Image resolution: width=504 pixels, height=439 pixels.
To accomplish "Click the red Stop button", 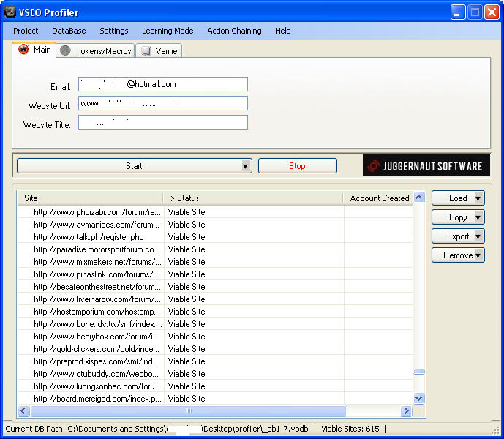I will 297,166.
